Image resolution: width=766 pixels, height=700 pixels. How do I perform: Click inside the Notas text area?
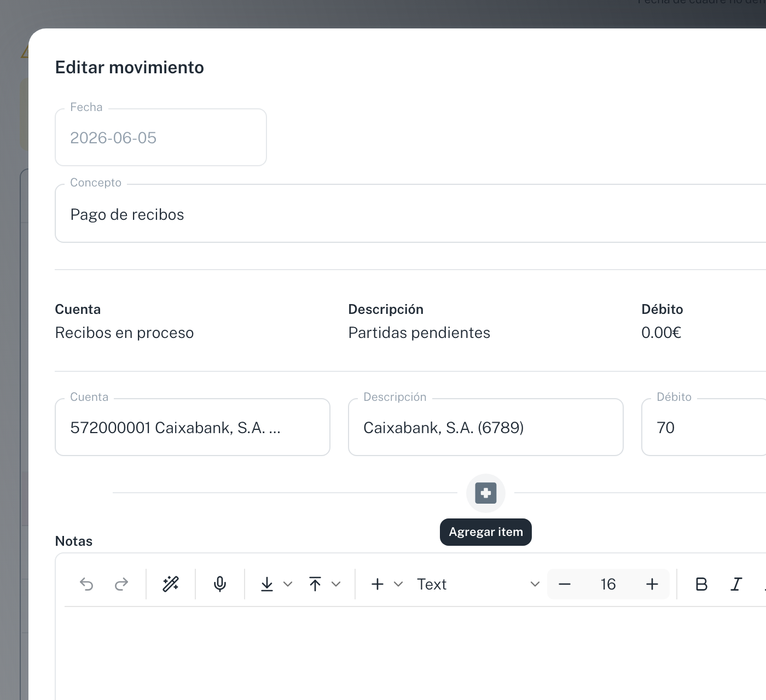tap(410, 654)
